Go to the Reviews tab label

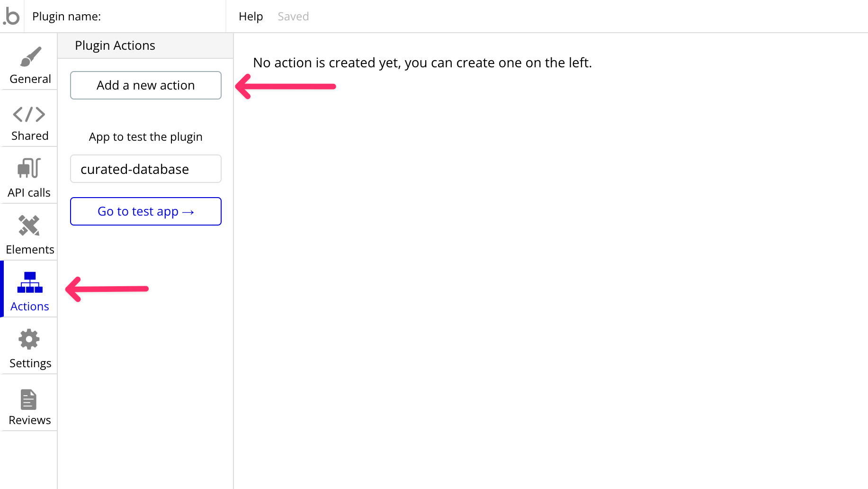30,420
